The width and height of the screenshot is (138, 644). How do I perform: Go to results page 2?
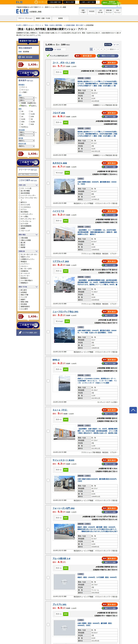point(94,49)
